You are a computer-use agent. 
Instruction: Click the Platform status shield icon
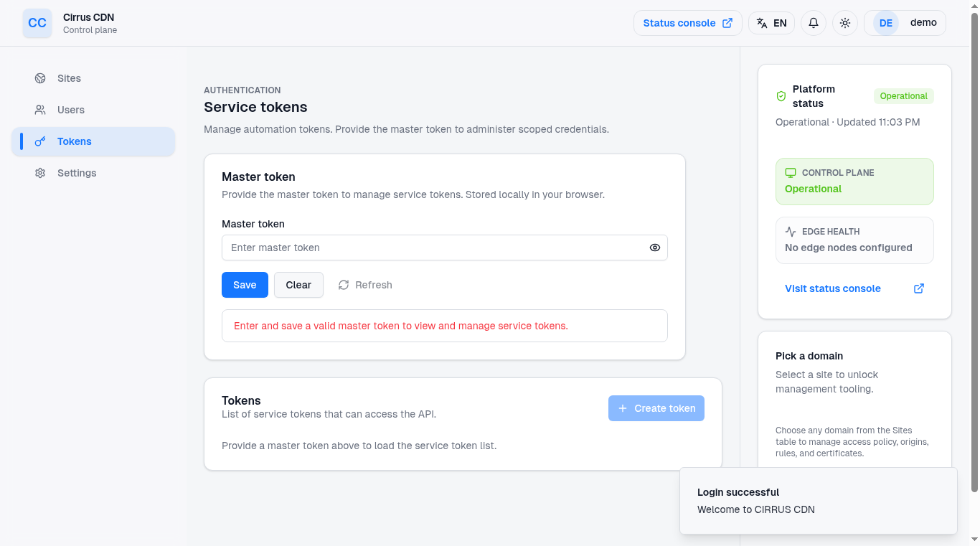point(781,96)
